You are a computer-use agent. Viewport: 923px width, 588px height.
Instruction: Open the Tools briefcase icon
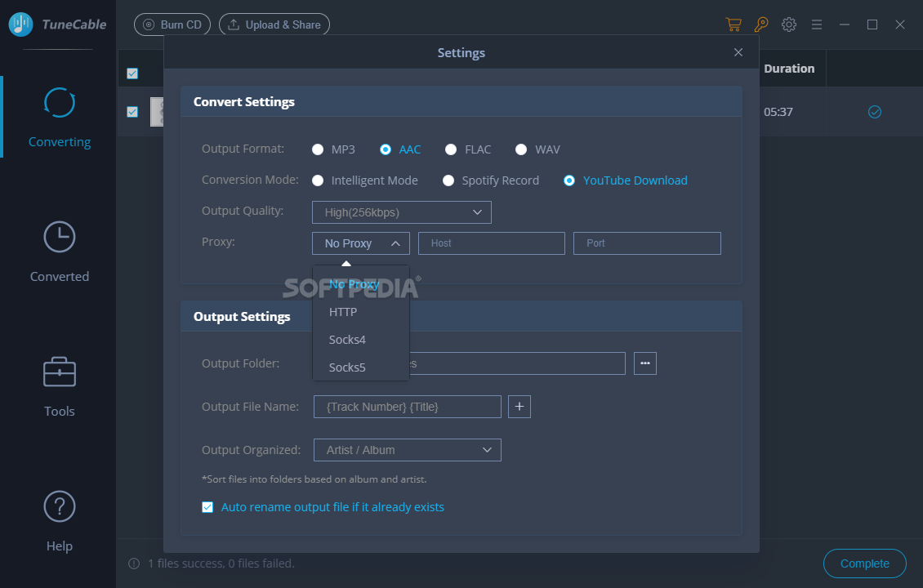[60, 372]
